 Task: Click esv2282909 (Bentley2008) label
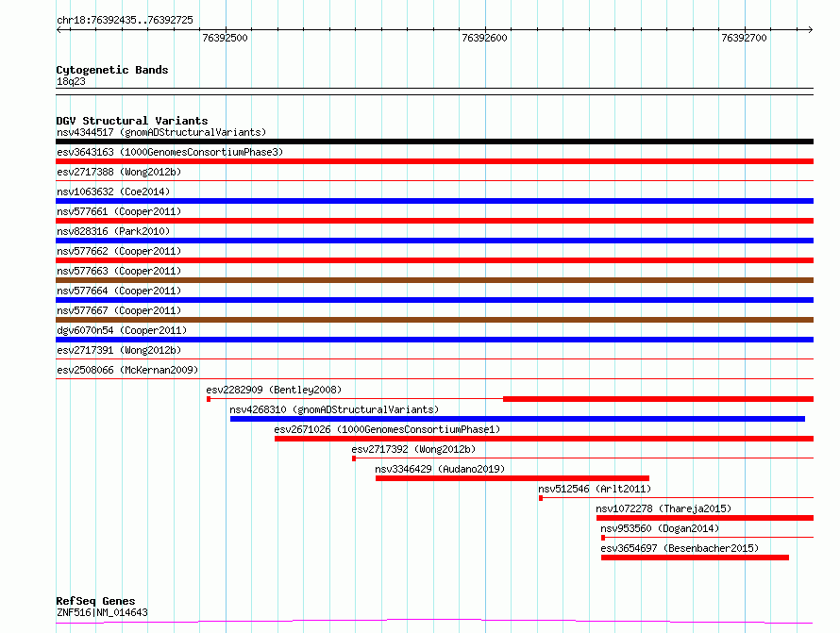coord(274,390)
